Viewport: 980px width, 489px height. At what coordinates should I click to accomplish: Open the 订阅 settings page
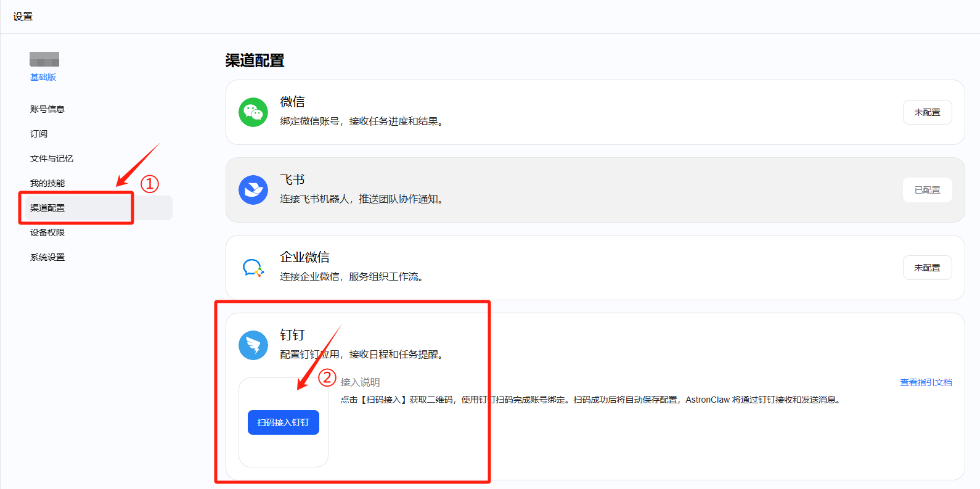point(39,134)
